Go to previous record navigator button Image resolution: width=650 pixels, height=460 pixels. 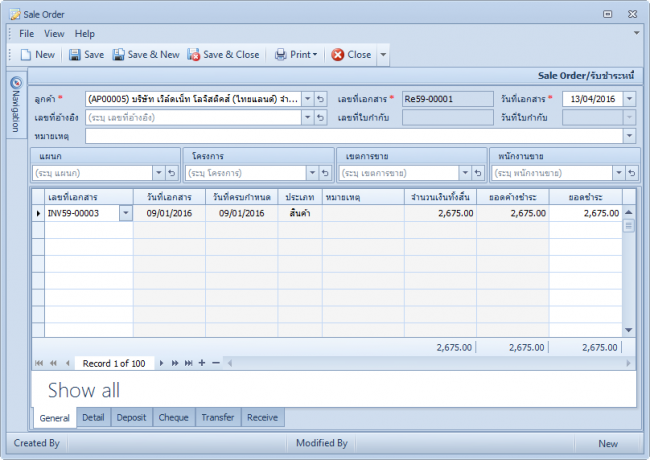coord(67,363)
